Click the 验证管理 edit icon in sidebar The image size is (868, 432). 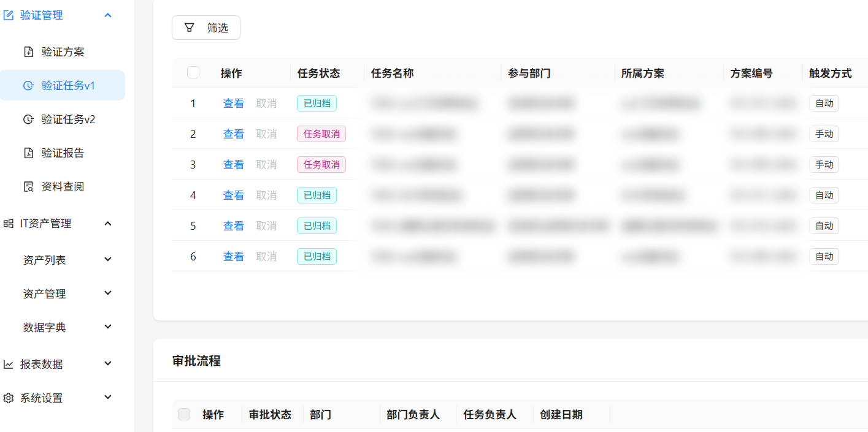pyautogui.click(x=9, y=15)
